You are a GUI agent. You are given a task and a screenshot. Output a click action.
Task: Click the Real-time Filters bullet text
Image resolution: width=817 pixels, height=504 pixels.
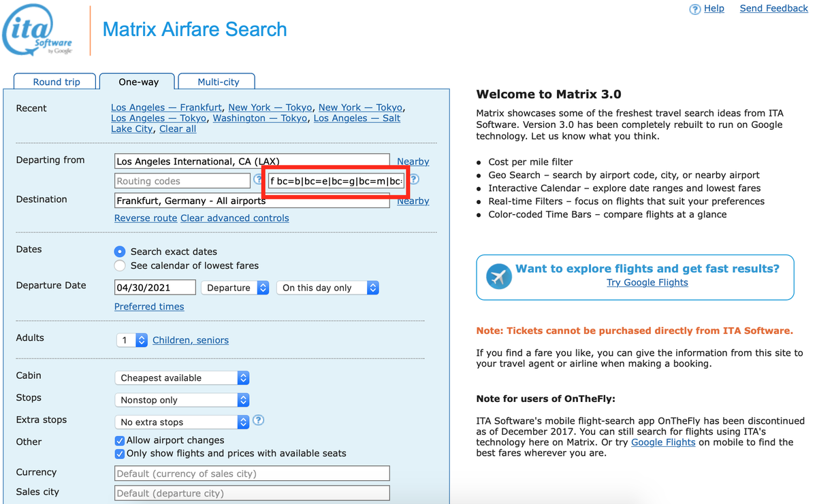point(626,201)
